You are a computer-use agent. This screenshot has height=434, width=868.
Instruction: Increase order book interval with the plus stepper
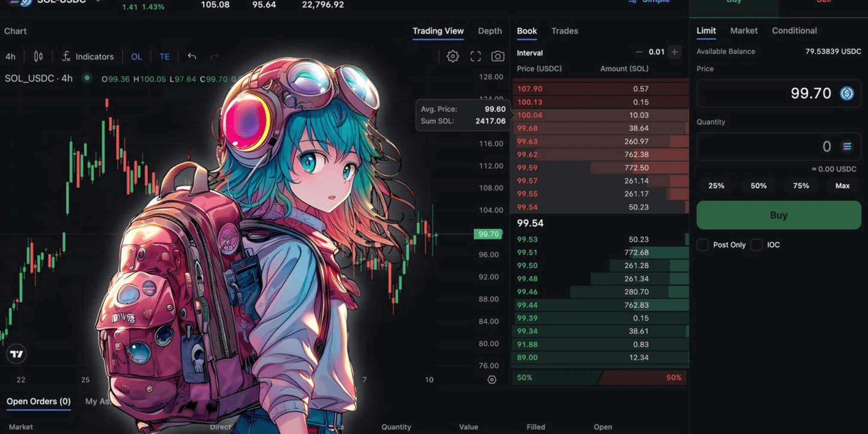point(674,52)
